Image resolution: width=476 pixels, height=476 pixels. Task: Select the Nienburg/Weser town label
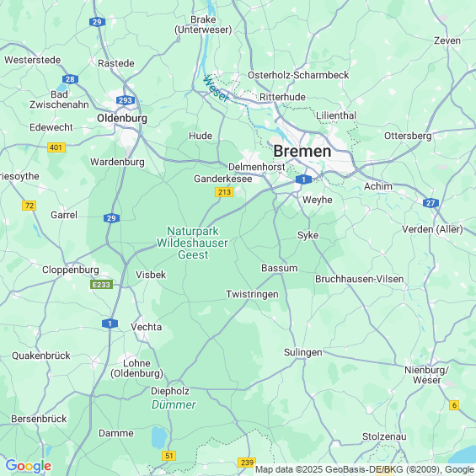click(x=426, y=375)
